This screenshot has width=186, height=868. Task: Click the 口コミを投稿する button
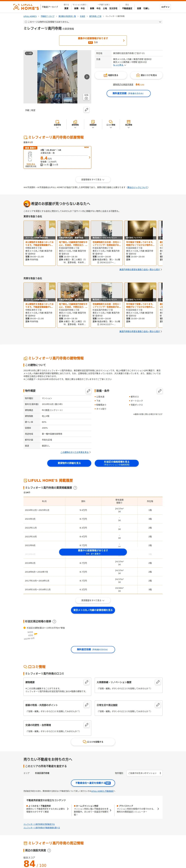[x=93, y=742]
